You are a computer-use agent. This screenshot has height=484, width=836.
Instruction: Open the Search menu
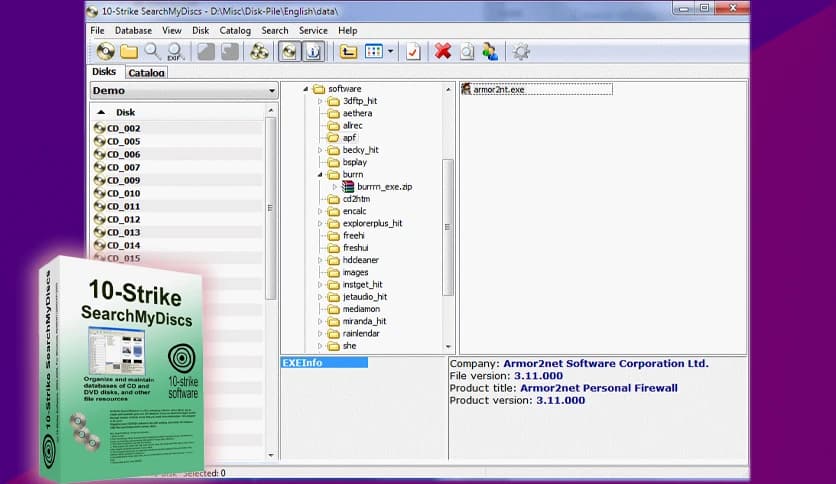(x=275, y=30)
